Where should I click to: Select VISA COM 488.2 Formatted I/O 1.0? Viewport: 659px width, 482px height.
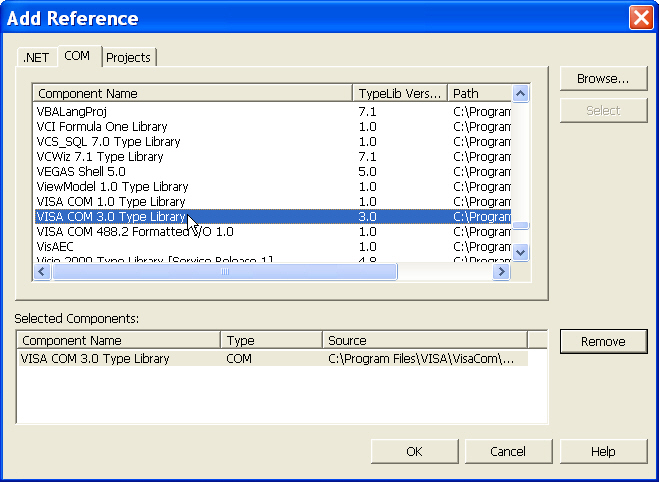pyautogui.click(x=273, y=232)
